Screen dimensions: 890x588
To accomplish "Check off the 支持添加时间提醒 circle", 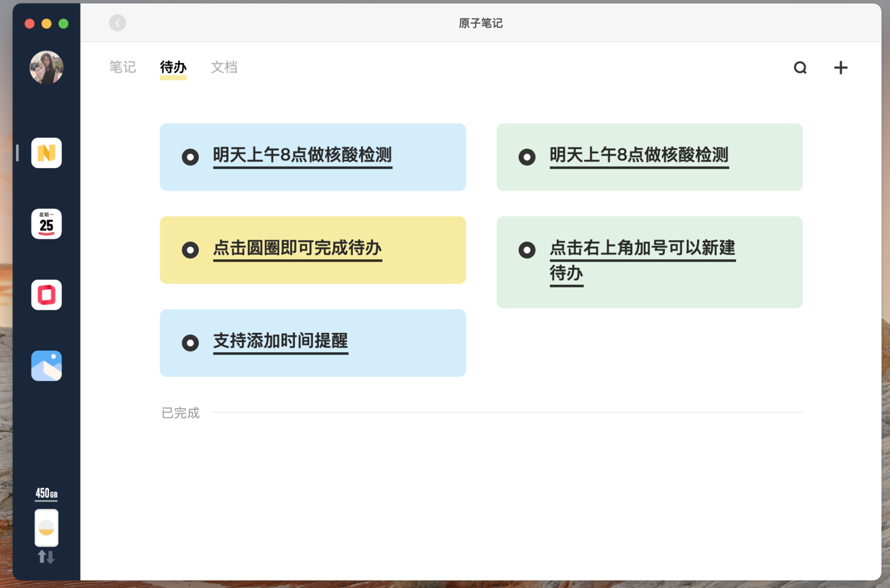I will (x=190, y=343).
